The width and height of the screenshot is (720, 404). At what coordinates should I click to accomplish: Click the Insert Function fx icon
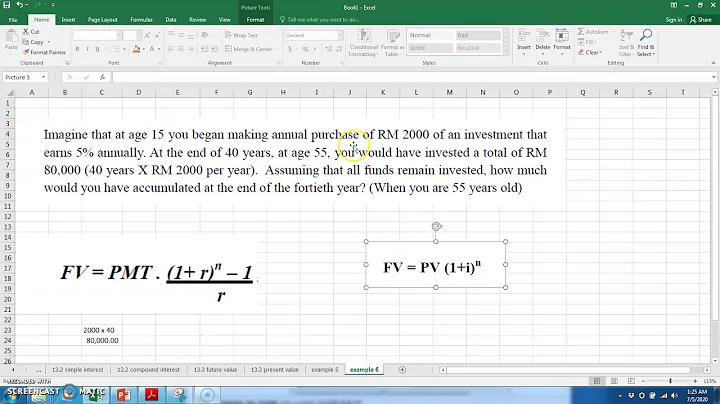coord(102,77)
